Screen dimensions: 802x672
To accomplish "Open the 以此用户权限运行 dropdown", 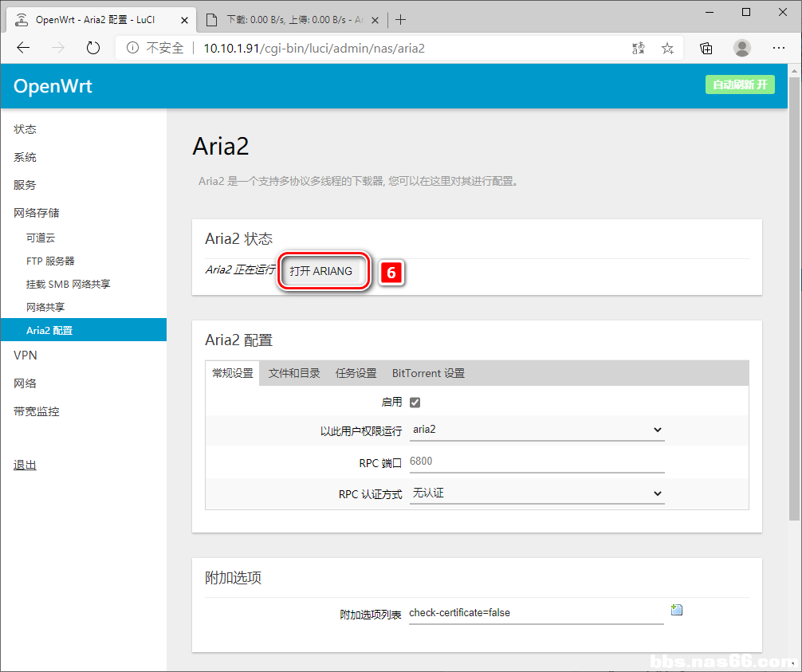I will [537, 430].
